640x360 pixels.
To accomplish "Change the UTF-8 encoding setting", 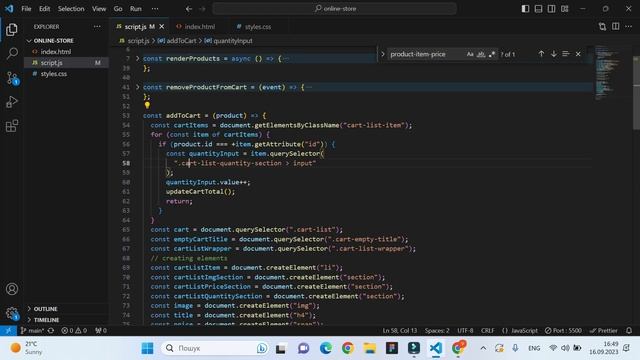I will point(465,331).
